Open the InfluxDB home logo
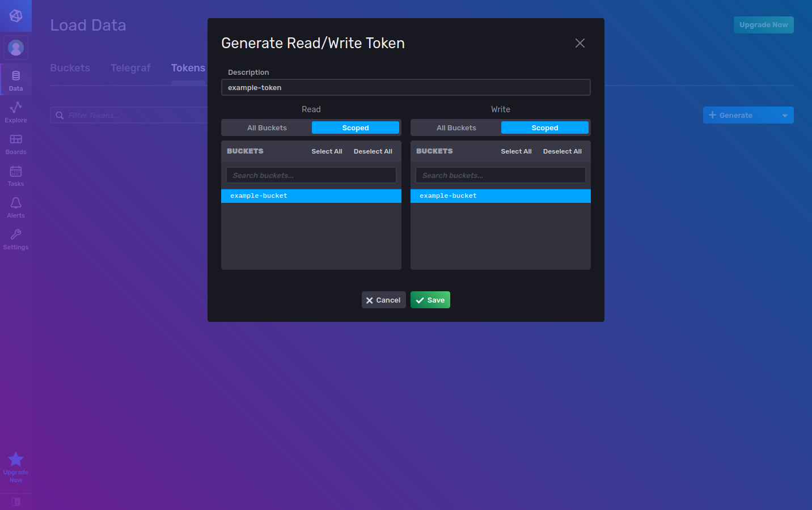 pyautogui.click(x=15, y=15)
